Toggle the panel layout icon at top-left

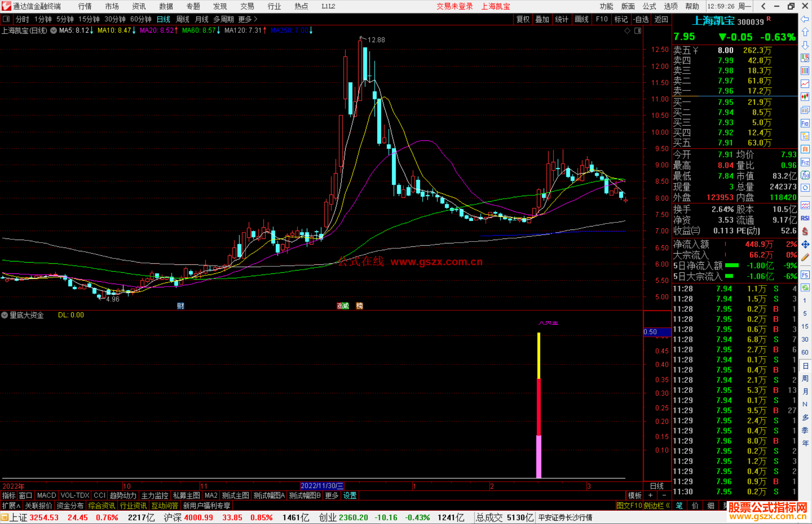point(6,19)
